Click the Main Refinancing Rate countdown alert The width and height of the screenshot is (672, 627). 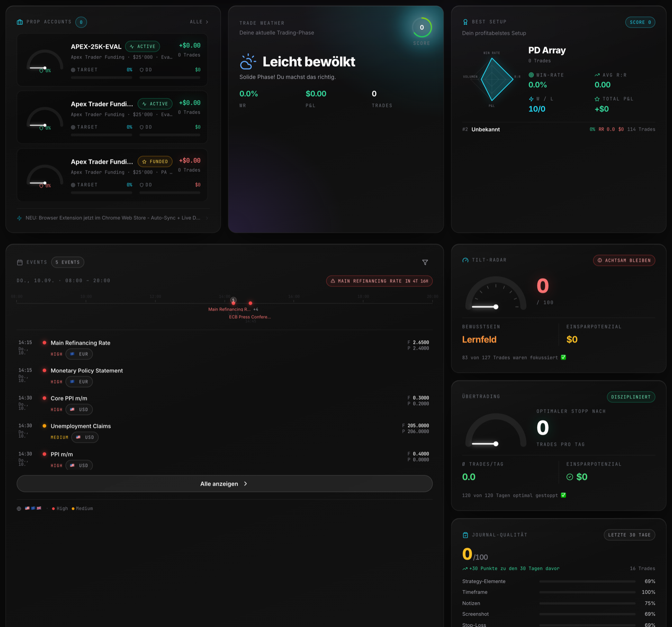pyautogui.click(x=379, y=281)
